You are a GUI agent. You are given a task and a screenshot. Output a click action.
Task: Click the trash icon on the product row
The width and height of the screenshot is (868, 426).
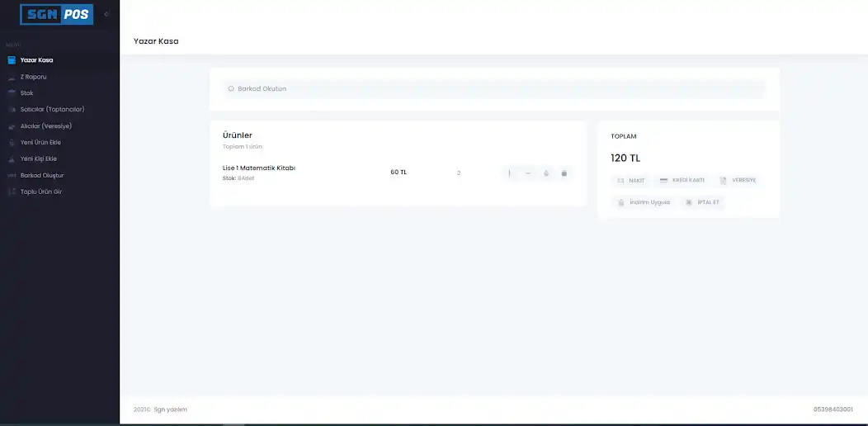click(x=564, y=173)
